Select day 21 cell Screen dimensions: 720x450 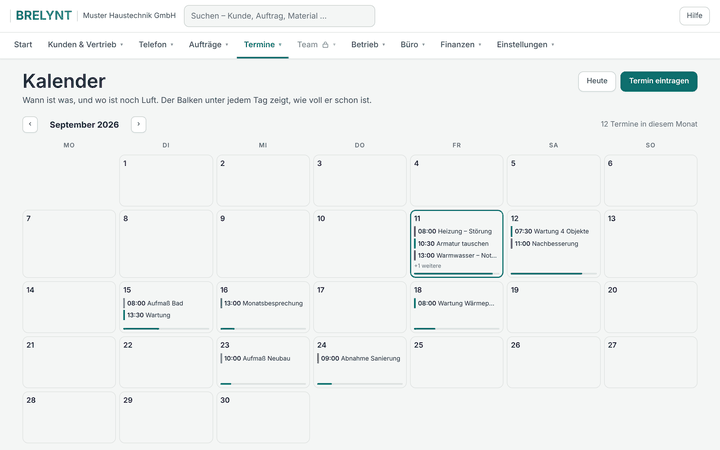(69, 362)
